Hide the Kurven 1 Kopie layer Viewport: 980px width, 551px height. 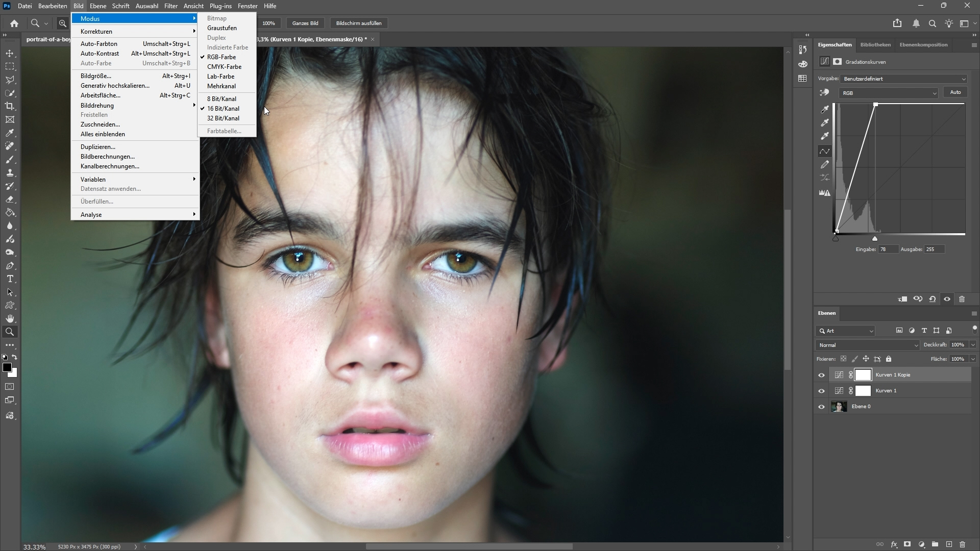coord(821,375)
